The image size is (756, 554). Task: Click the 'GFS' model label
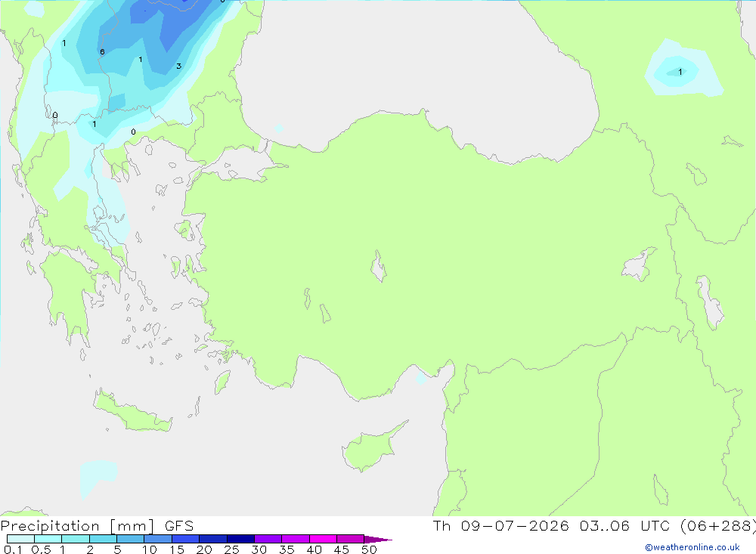(x=179, y=526)
